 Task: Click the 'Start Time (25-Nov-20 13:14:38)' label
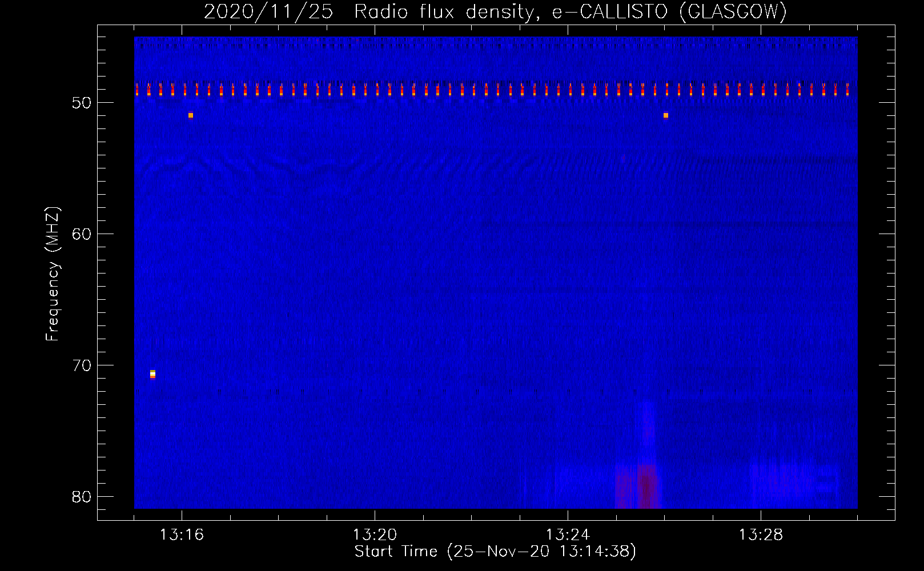pyautogui.click(x=495, y=552)
